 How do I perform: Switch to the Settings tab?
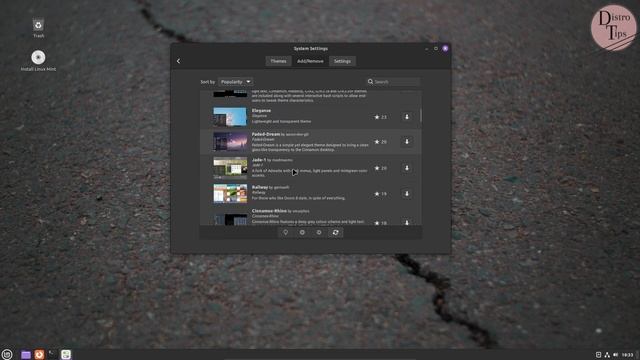[x=342, y=61]
